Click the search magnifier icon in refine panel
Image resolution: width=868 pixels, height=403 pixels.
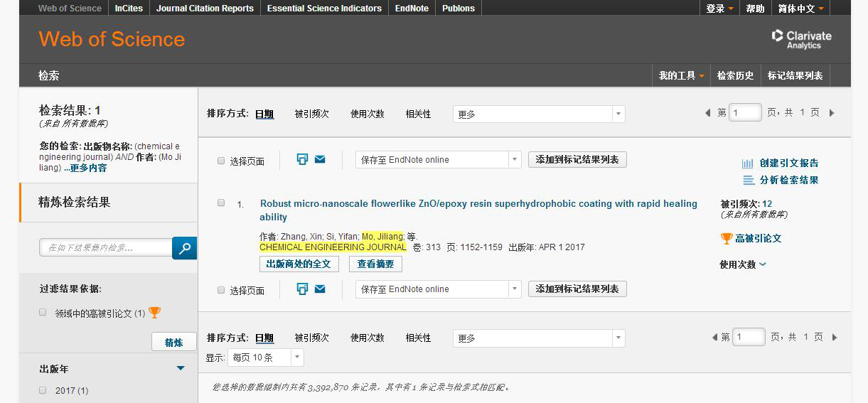click(185, 248)
